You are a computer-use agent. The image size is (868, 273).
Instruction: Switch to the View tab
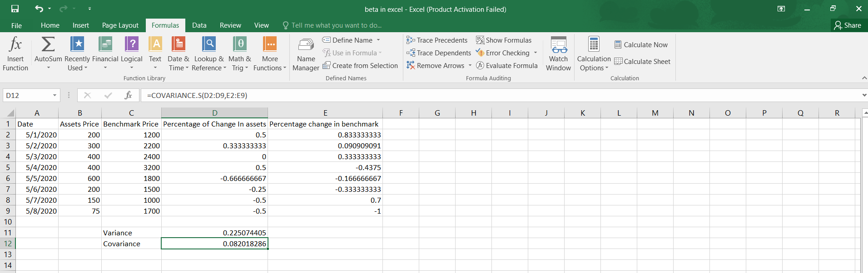pyautogui.click(x=261, y=25)
